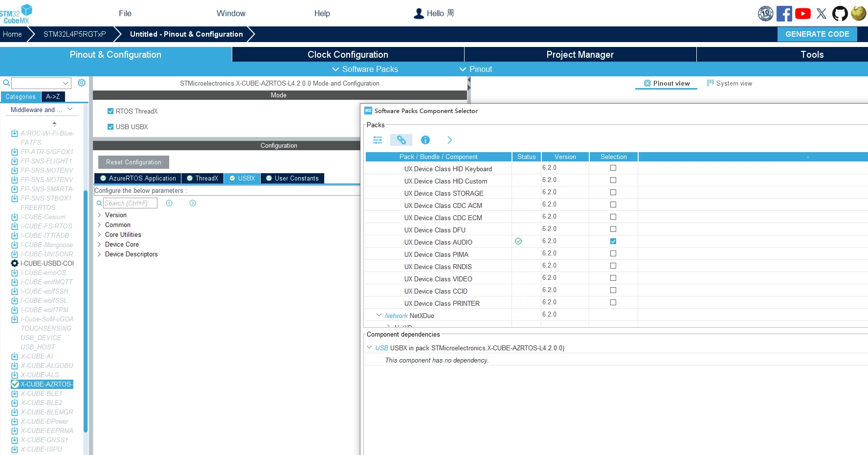Screen dimensions: 868x455
Task: Select UX Device Class PRINTER checkbox
Action: tap(613, 302)
